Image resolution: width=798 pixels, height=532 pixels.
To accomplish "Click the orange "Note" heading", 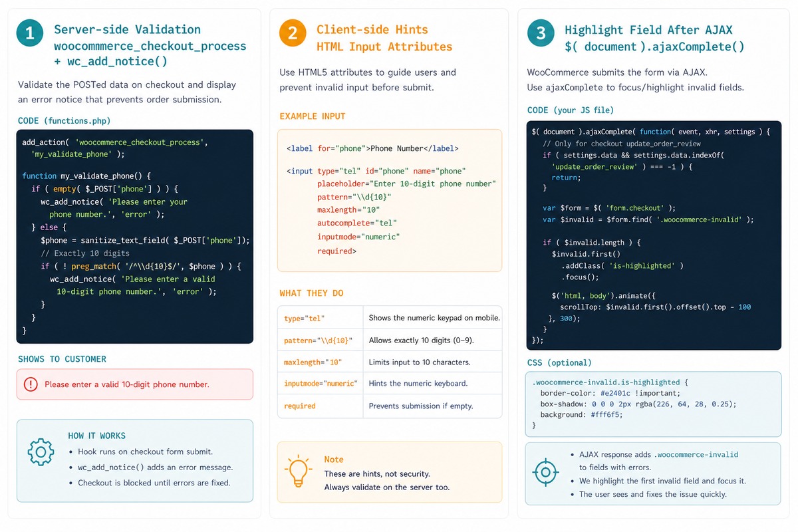I will [334, 460].
